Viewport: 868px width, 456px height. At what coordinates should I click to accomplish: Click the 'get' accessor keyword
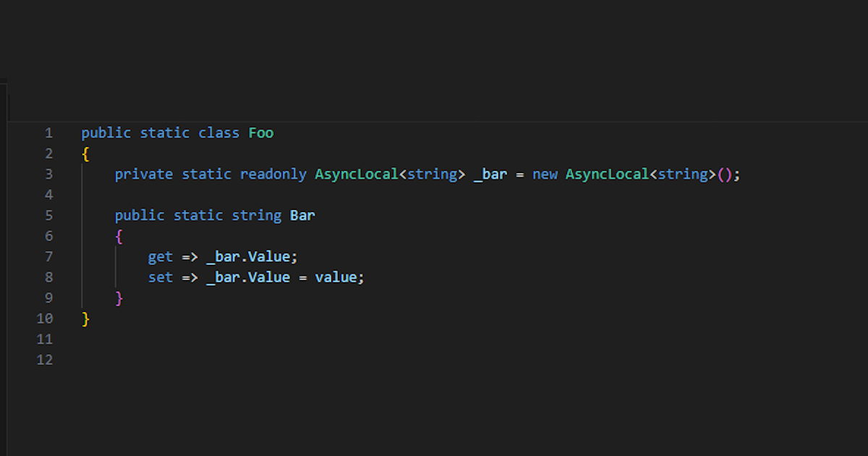[x=161, y=257]
